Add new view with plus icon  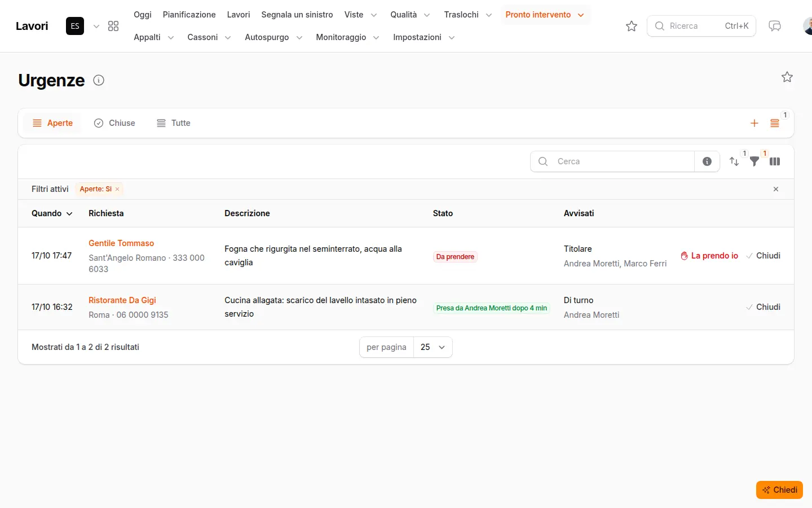(x=754, y=123)
